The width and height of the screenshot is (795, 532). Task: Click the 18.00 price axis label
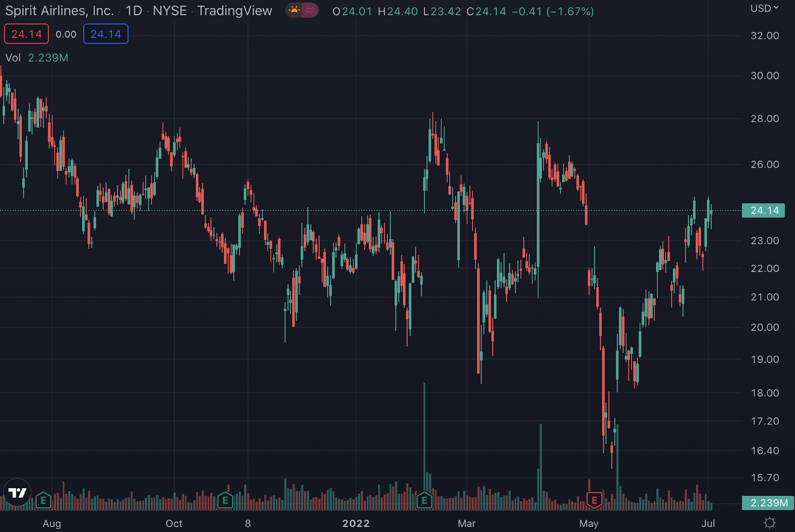[765, 393]
